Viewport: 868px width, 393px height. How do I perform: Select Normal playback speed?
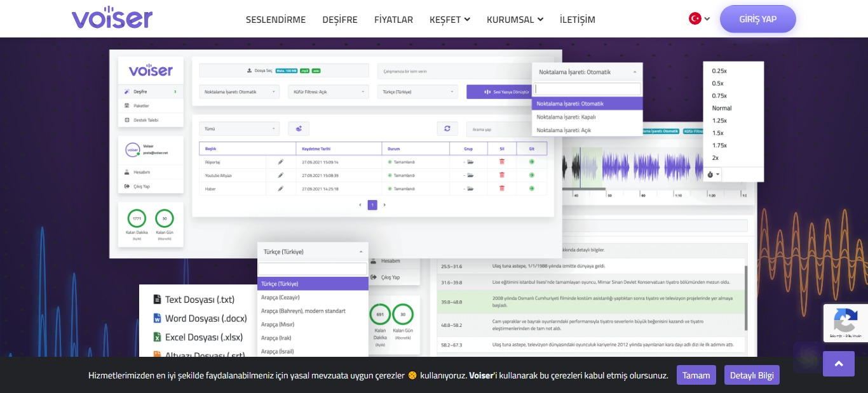click(722, 108)
